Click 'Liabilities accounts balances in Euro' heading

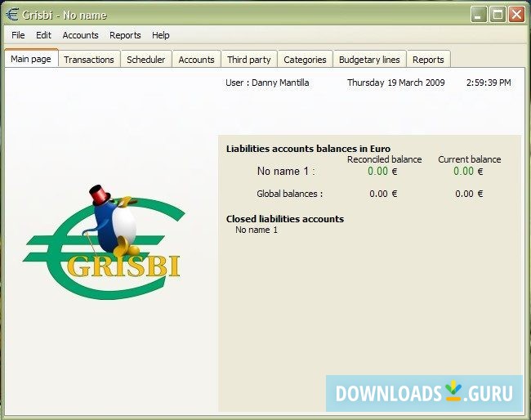(308, 149)
